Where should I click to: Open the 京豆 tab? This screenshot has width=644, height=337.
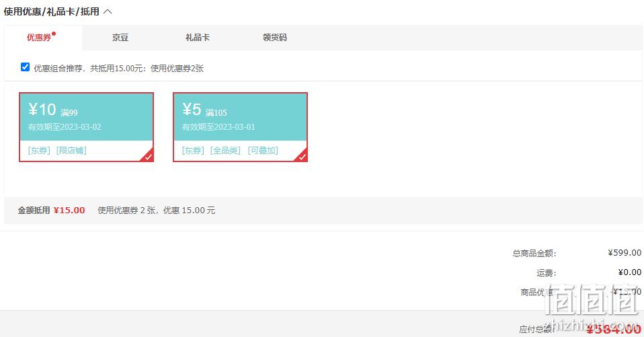coord(120,38)
